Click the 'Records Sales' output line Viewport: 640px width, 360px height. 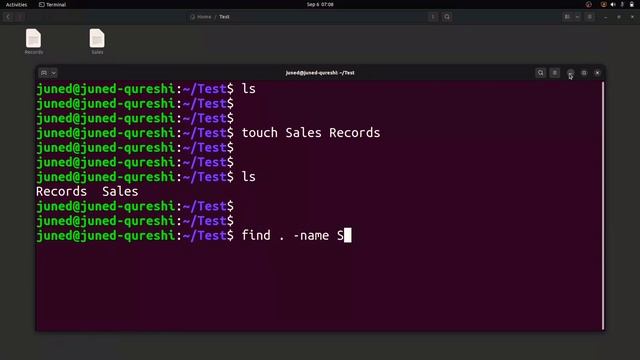87,191
